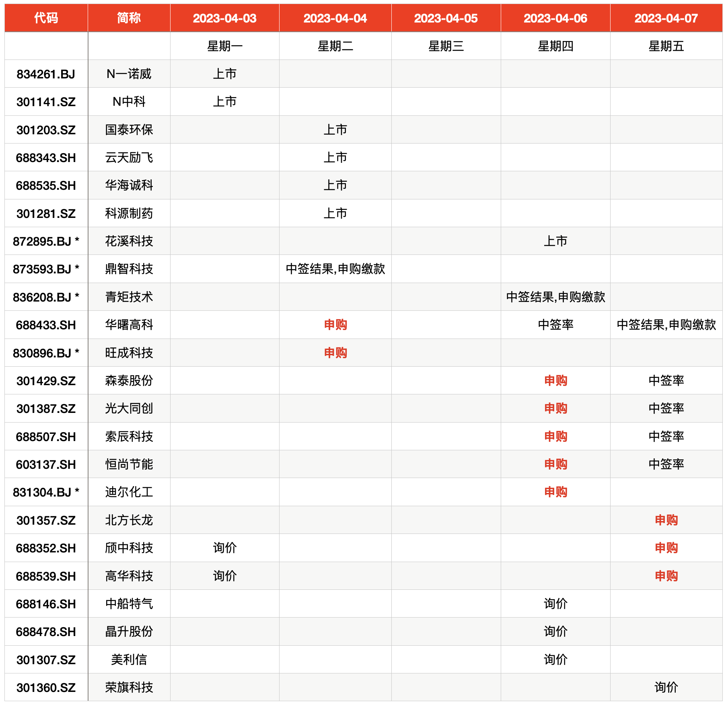Screen dimensions: 728x706
Task: Click 询价 in the 荣旗科技 row
Action: (666, 688)
